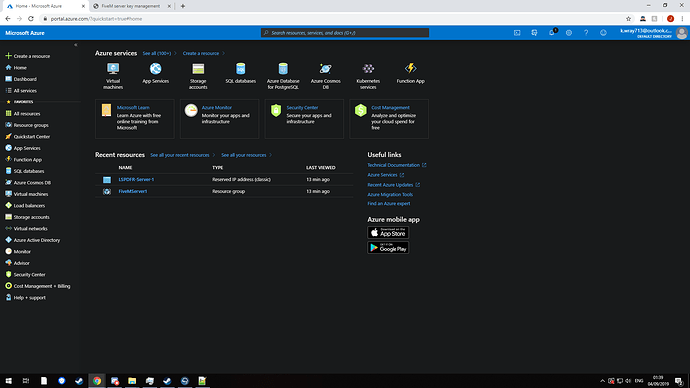Open portal settings gear icon
Screen dimensions: 690x388
pyautogui.click(x=569, y=33)
